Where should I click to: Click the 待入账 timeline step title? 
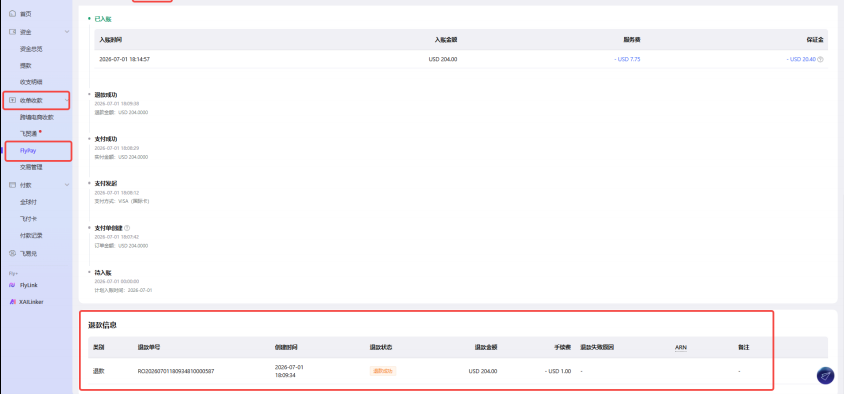[103, 272]
